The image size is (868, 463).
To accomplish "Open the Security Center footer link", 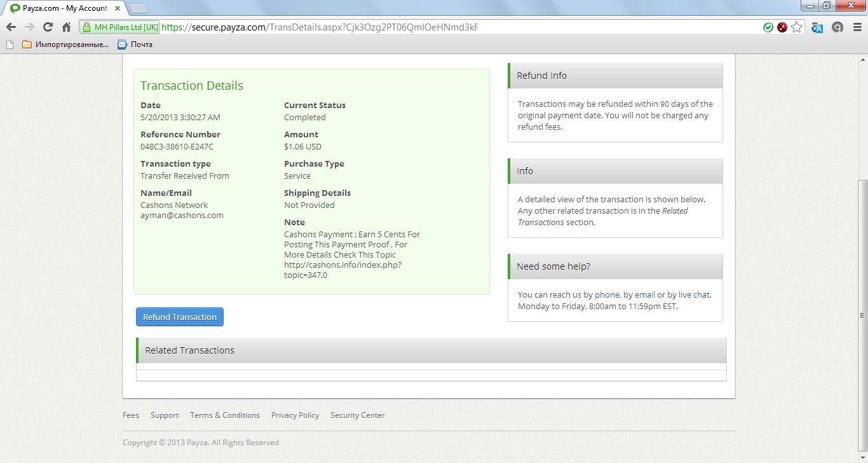I will coord(358,415).
